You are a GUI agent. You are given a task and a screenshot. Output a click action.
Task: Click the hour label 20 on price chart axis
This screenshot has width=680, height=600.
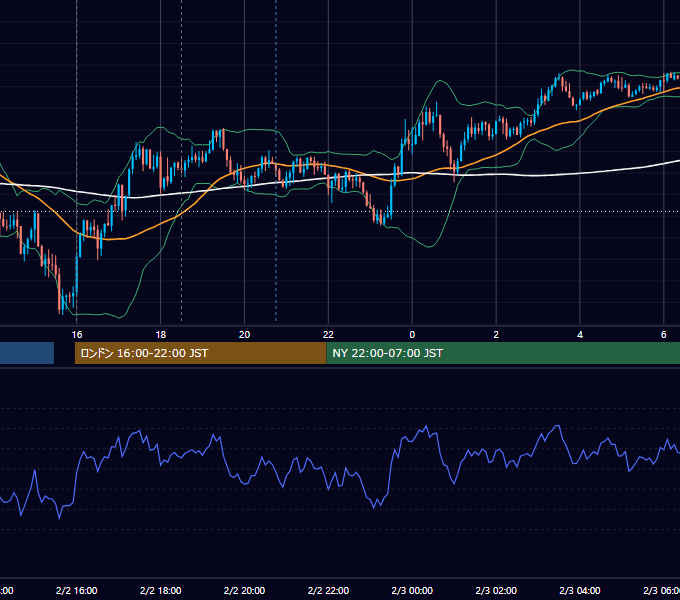coord(245,335)
